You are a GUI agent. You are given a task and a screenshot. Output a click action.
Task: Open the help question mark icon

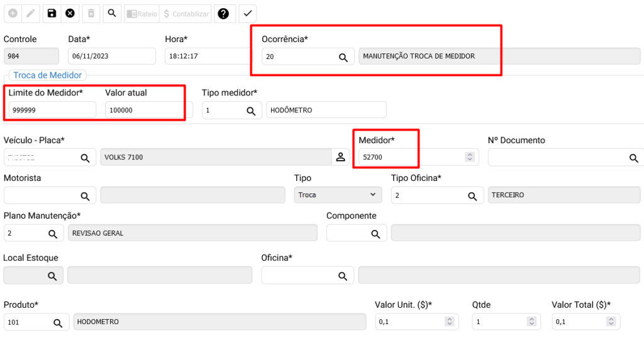point(223,13)
